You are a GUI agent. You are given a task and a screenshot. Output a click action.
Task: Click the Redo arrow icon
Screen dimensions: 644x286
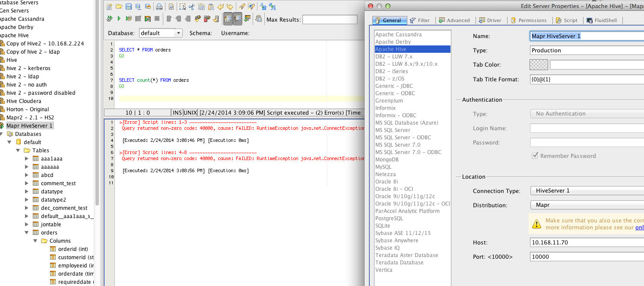click(x=230, y=7)
